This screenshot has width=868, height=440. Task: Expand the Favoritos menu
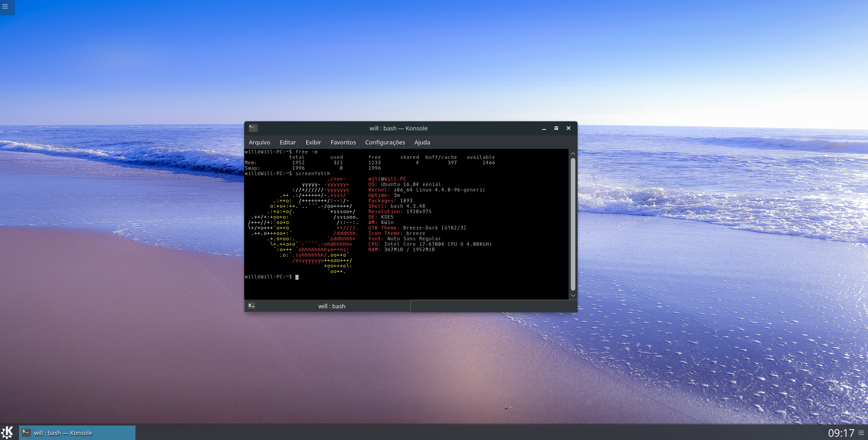[x=343, y=142]
